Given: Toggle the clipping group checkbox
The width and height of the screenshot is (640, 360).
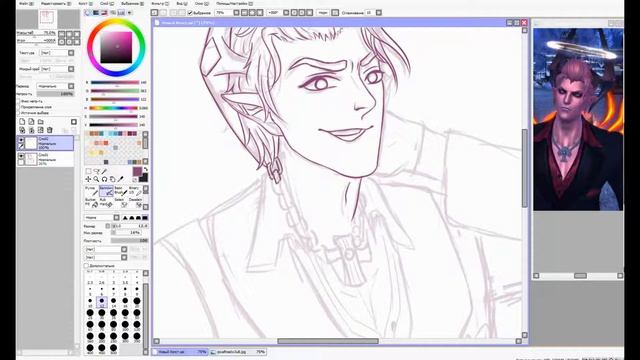Looking at the screenshot, I should pyautogui.click(x=18, y=107).
